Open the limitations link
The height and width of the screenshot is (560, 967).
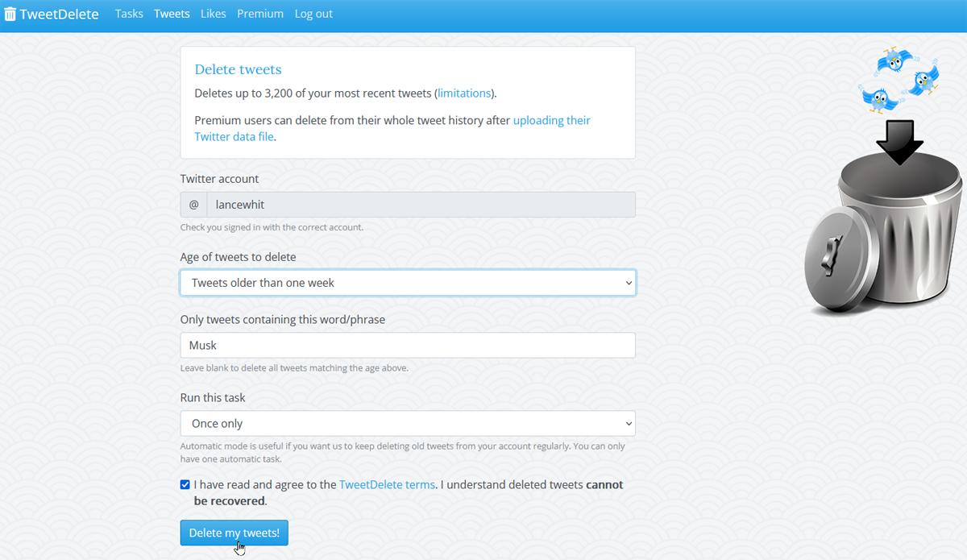click(x=464, y=93)
